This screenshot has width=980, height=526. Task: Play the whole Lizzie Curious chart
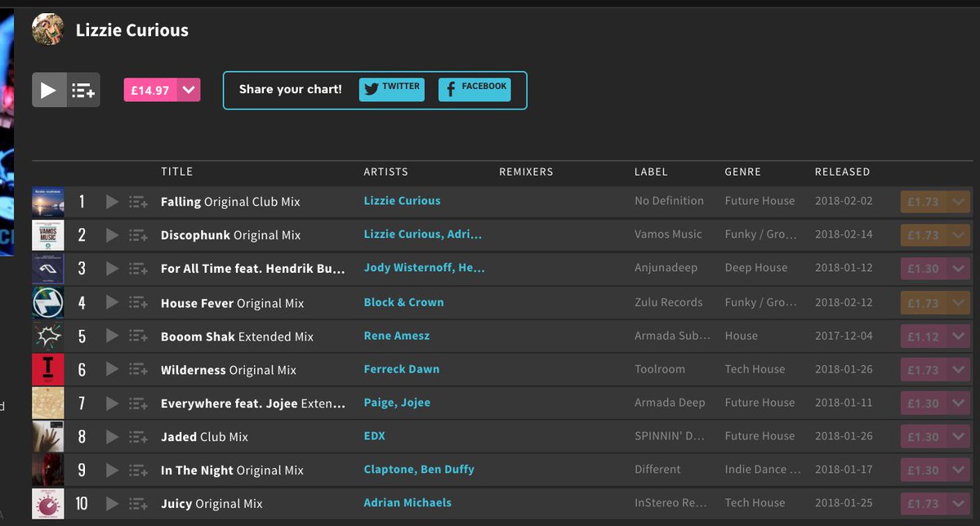(x=49, y=90)
